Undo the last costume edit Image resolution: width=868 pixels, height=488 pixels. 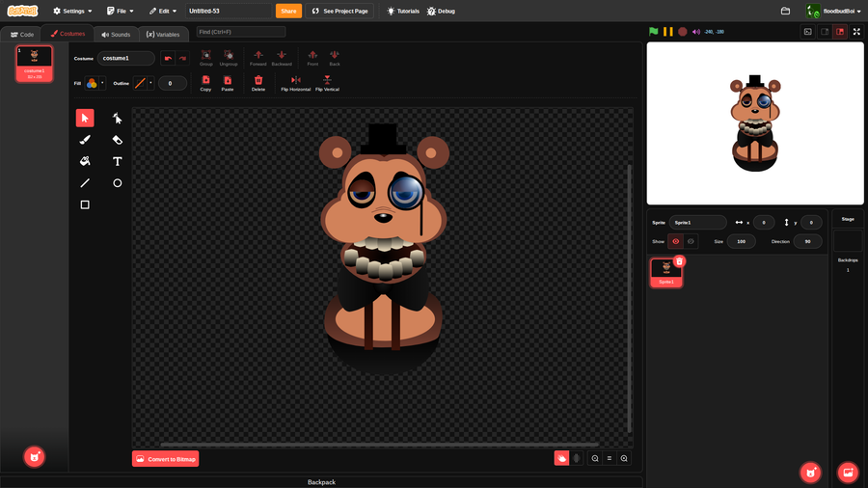[x=168, y=58]
